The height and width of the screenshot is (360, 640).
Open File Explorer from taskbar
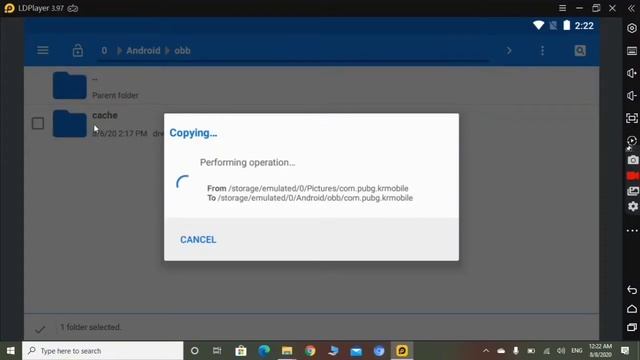[287, 351]
